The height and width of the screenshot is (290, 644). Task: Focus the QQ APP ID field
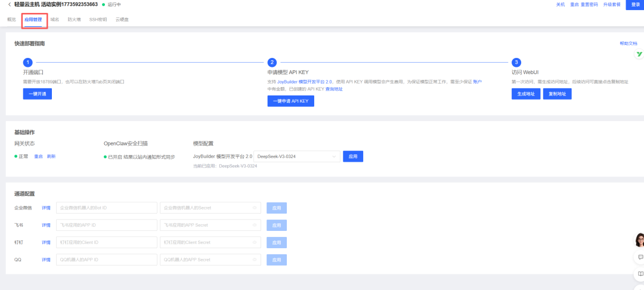107,260
